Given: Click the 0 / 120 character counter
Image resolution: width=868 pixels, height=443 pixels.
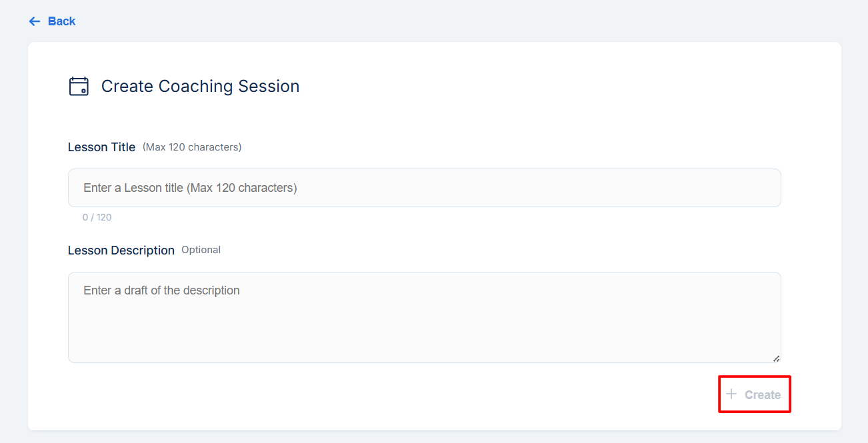Looking at the screenshot, I should (x=97, y=217).
